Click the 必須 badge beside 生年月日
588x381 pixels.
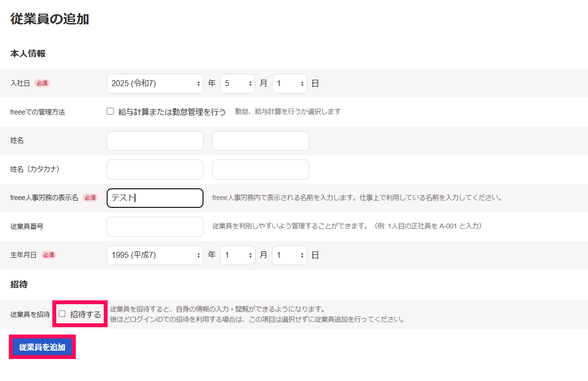click(48, 255)
